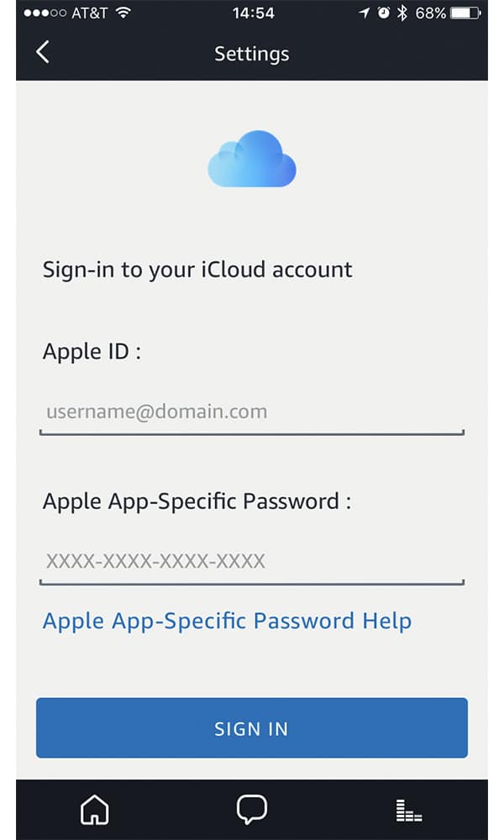Image resolution: width=504 pixels, height=840 pixels.
Task: Focus the App-Specific Password field
Action: pyautogui.click(x=251, y=561)
